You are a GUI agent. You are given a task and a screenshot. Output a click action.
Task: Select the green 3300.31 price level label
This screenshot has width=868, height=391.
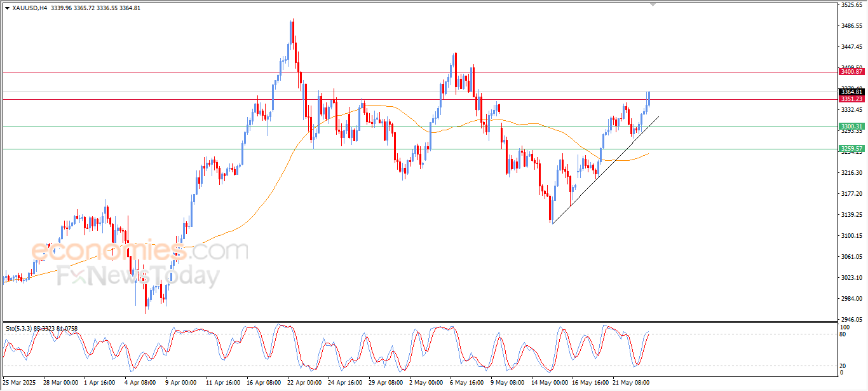tap(851, 127)
